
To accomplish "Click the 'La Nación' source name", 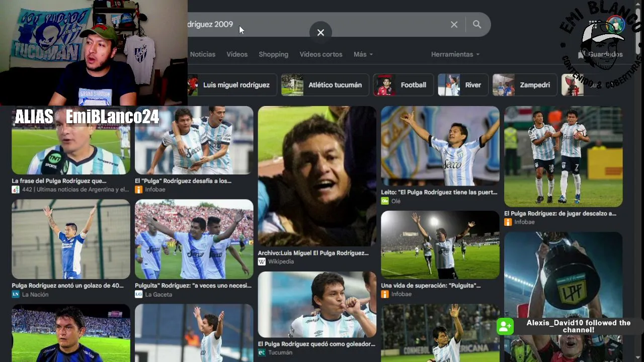I will click(x=35, y=294).
